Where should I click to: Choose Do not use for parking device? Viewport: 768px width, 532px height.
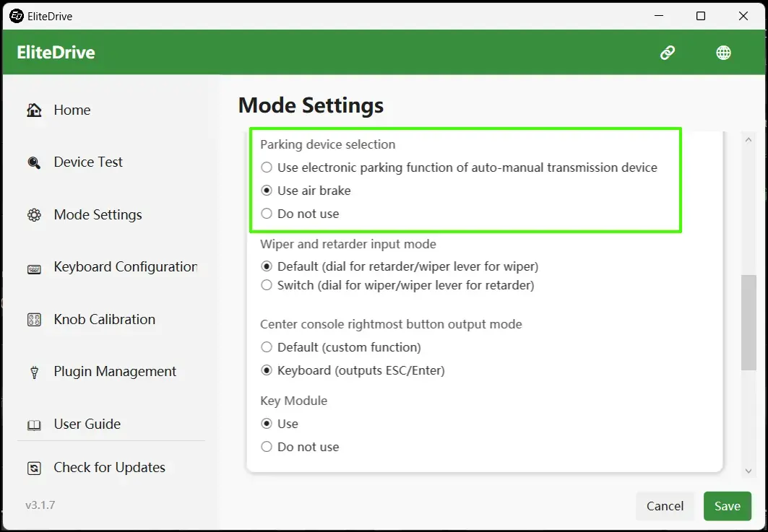(267, 214)
